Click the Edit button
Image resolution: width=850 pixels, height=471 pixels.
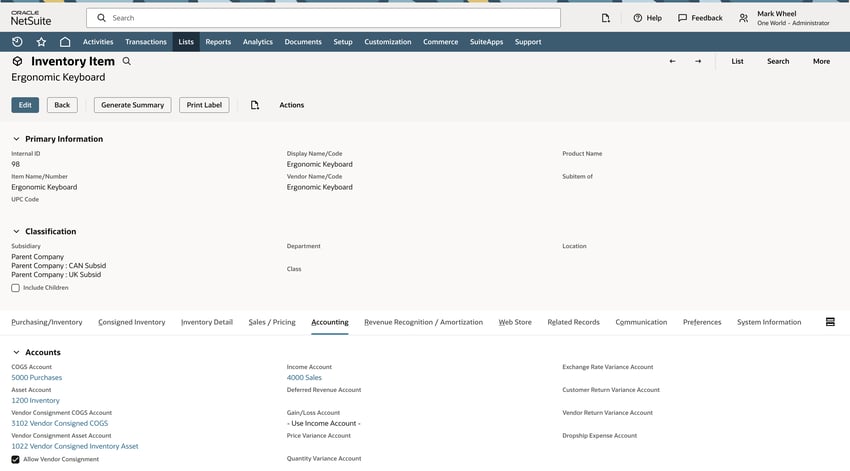25,105
